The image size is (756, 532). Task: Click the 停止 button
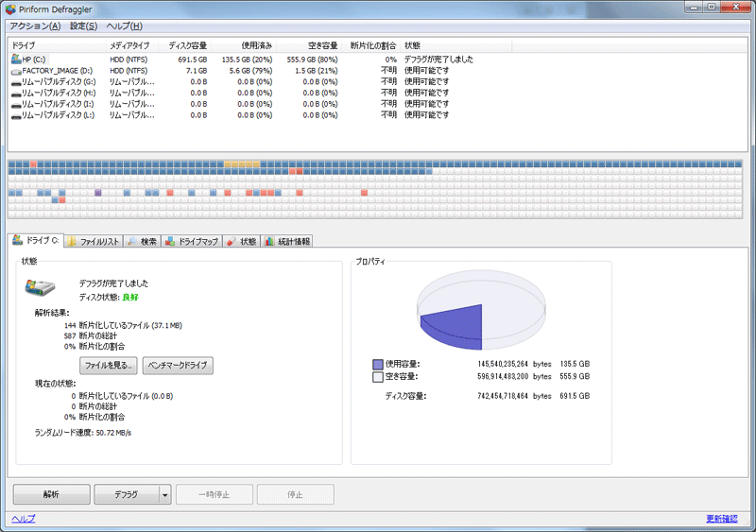point(295,494)
